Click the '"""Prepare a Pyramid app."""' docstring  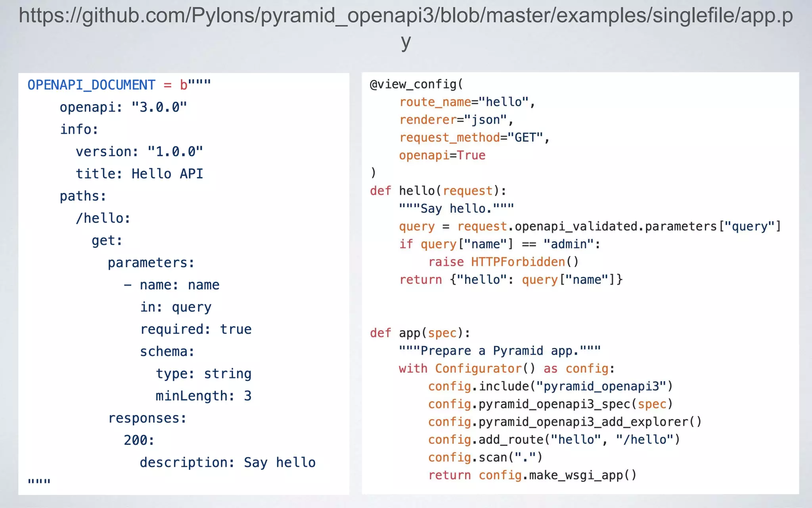[x=500, y=351]
